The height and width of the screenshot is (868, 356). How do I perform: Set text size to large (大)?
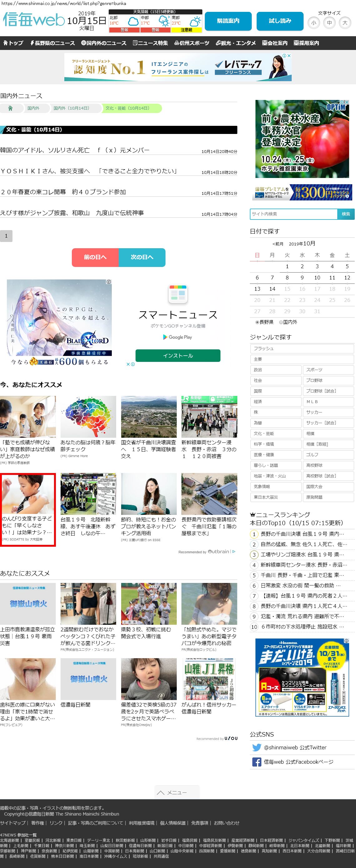coord(345,23)
